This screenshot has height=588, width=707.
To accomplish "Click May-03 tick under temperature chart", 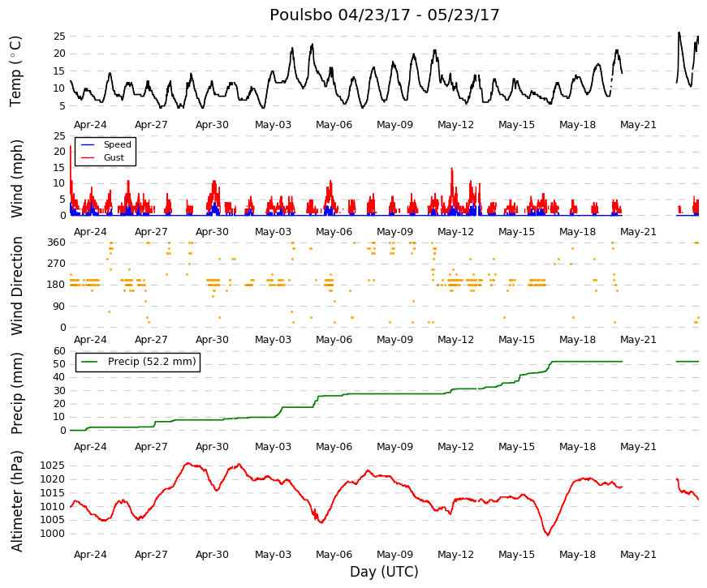I will click(273, 125).
